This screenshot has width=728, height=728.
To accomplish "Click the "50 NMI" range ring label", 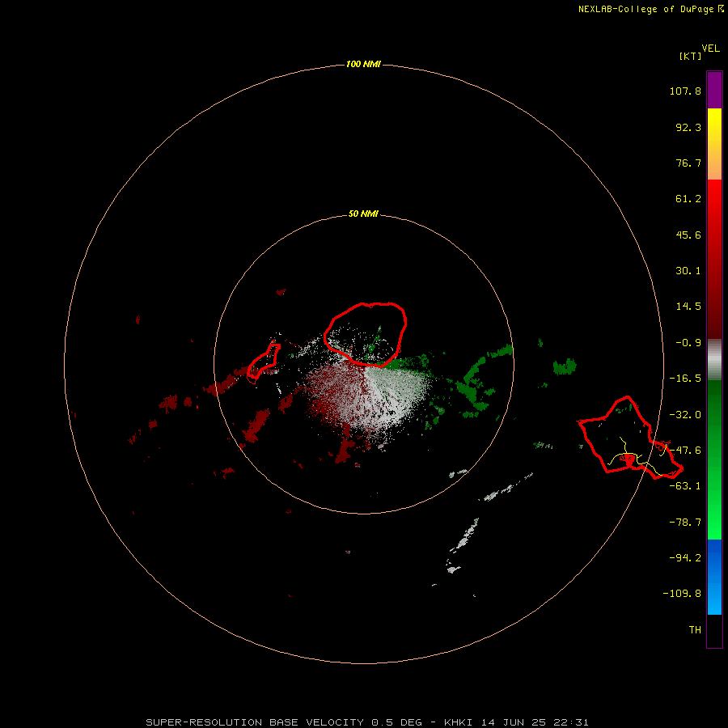I will click(363, 214).
